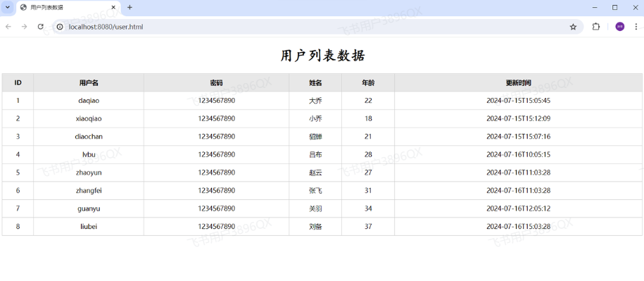Click the name cell 关羽
Image resolution: width=644 pixels, height=281 pixels.
(315, 208)
